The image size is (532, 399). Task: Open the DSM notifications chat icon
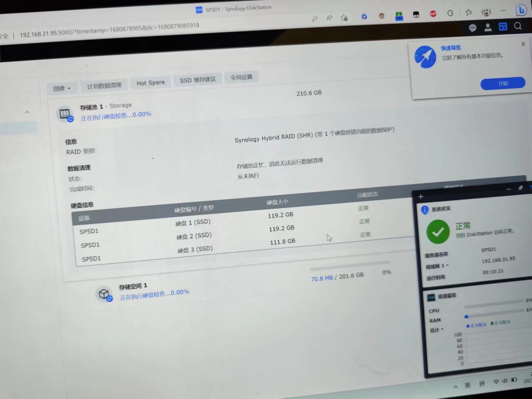pos(472,28)
